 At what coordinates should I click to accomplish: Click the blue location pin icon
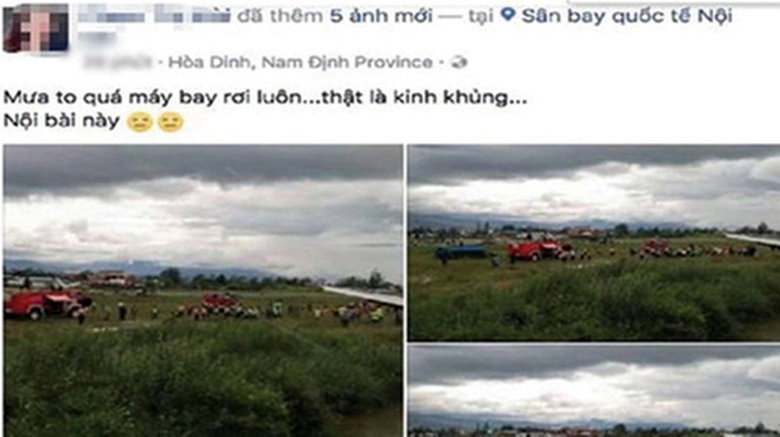507,14
